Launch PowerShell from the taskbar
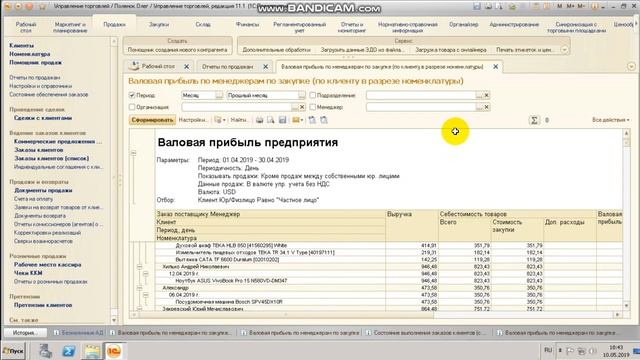Image resolution: width=640 pixels, height=360 pixels. click(x=69, y=351)
